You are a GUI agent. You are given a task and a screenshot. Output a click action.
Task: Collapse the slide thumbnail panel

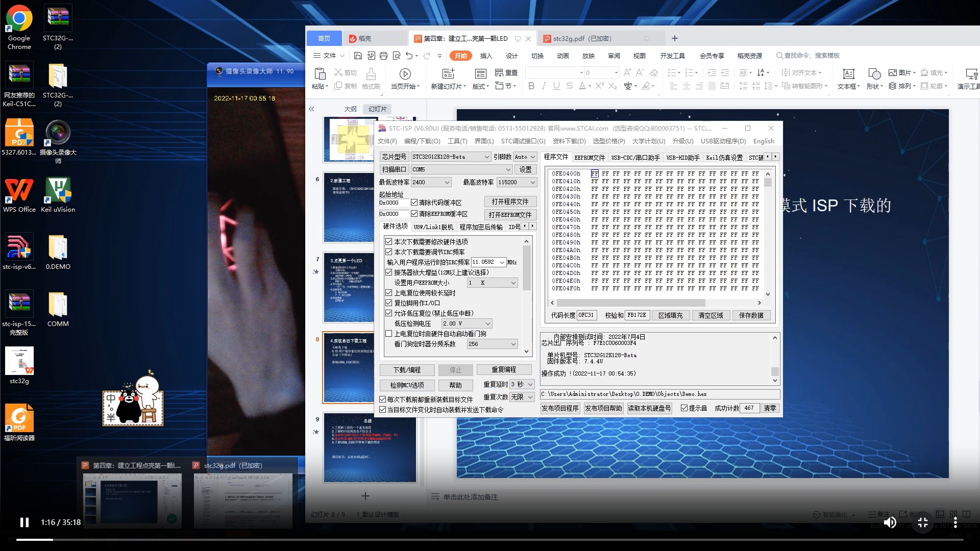(x=311, y=109)
